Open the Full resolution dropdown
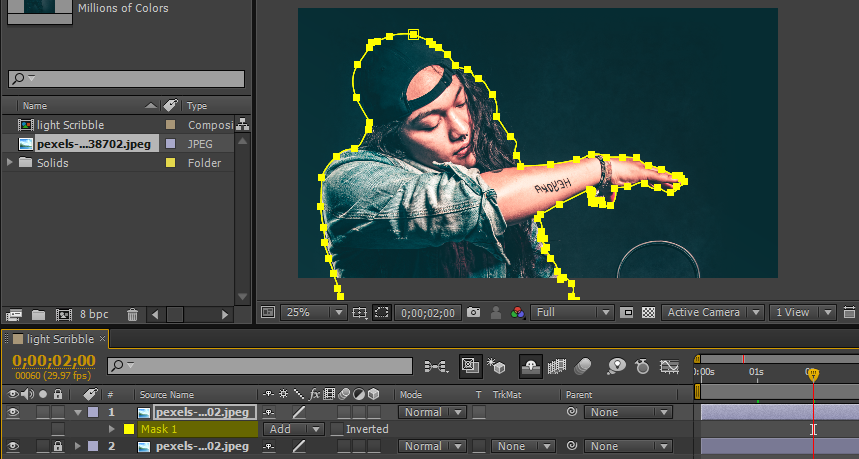Viewport: 859px width, 459px height. pyautogui.click(x=571, y=313)
